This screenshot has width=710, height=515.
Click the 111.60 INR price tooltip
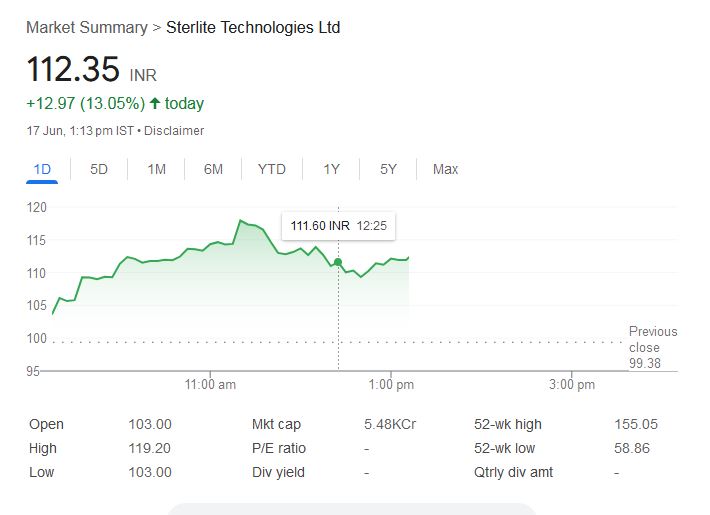point(338,226)
